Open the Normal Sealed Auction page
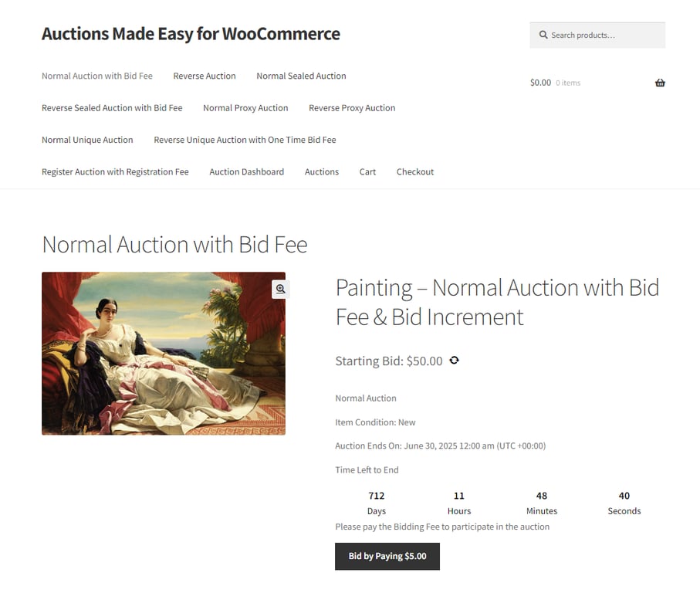The image size is (700, 593). coord(301,76)
